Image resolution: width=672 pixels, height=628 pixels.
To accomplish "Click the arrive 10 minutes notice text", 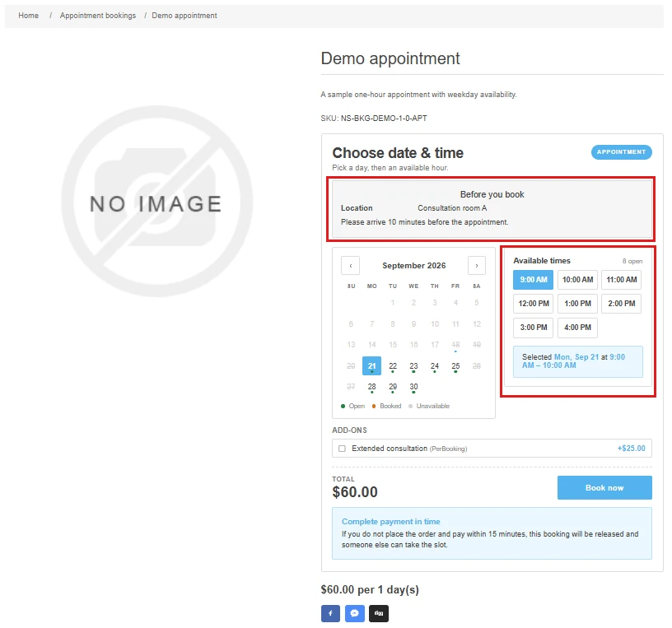I will coord(424,222).
